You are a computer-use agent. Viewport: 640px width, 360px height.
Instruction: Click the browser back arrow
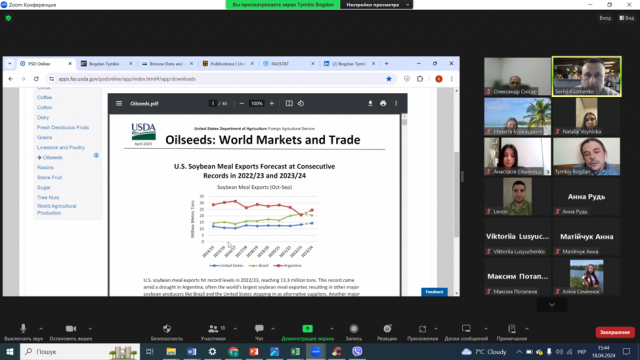(x=11, y=79)
